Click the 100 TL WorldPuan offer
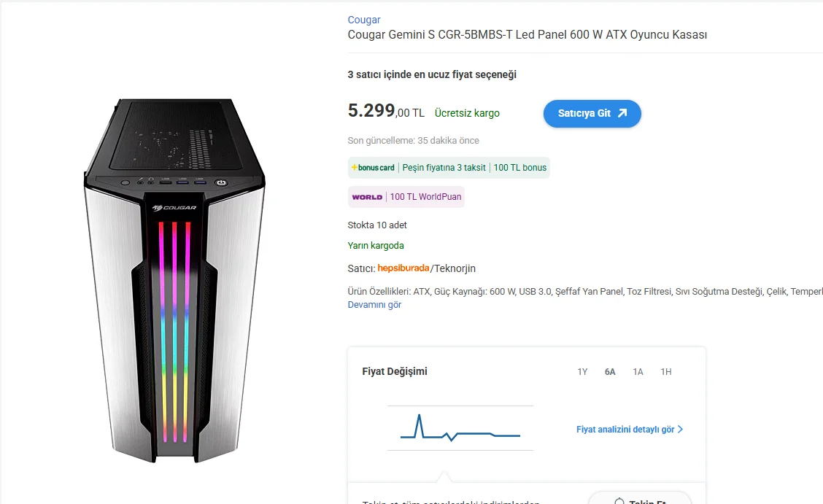 (x=425, y=197)
